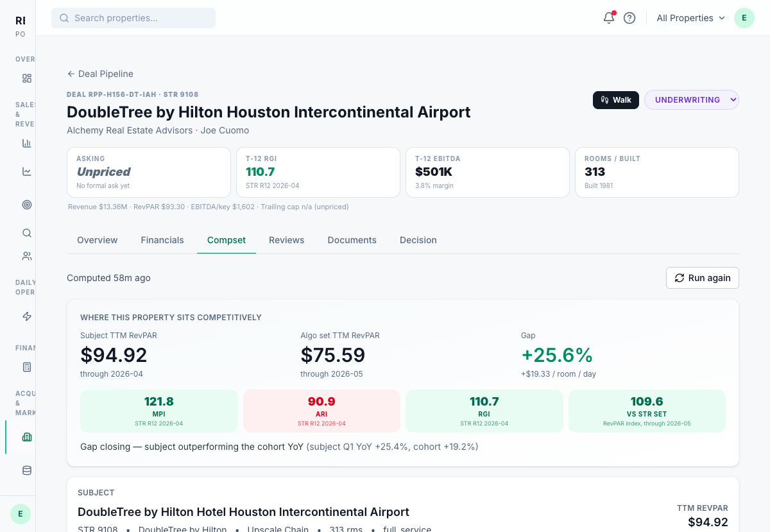
Task: Click the '+$19.33 / room / day' text
Action: 559,374
